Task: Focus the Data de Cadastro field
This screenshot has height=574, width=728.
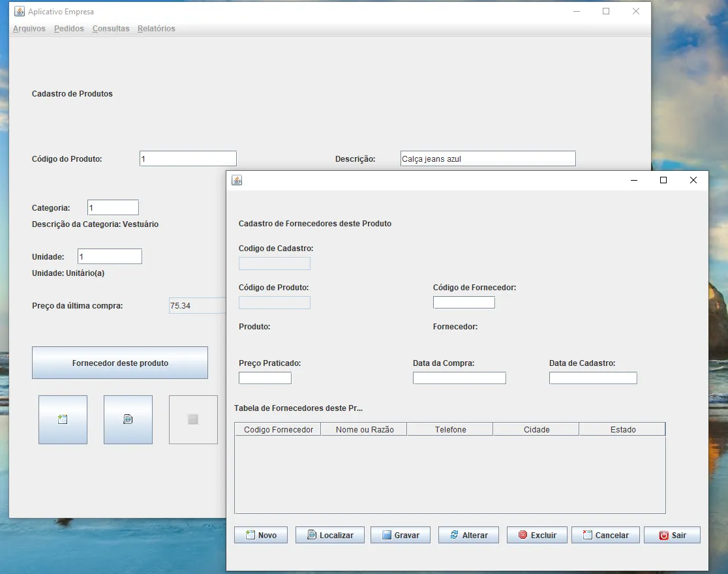Action: 593,378
